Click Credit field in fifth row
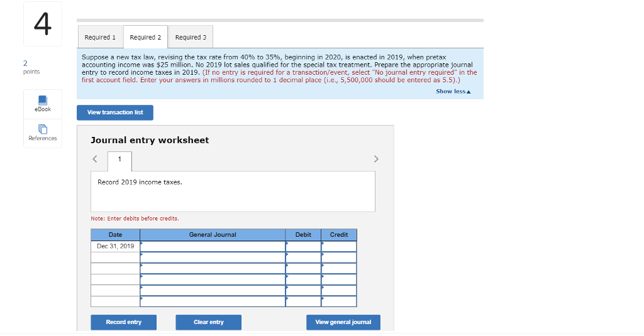644x336 pixels. tap(339, 290)
